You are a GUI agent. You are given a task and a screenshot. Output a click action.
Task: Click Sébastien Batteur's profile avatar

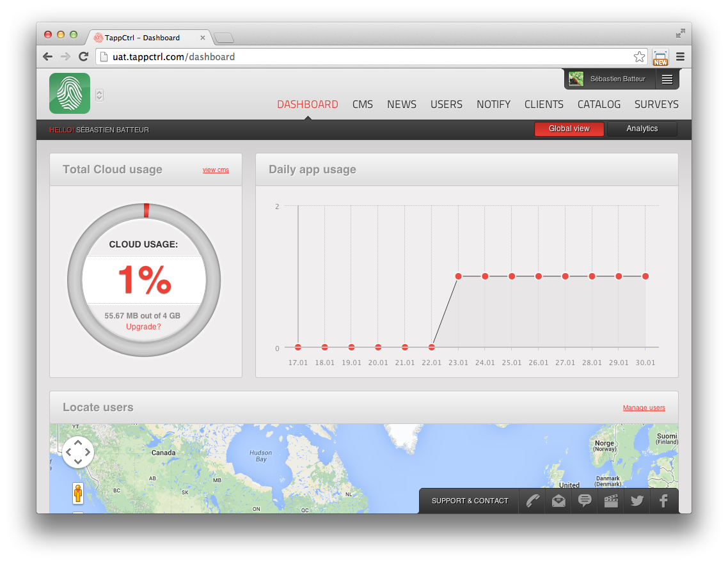point(576,79)
